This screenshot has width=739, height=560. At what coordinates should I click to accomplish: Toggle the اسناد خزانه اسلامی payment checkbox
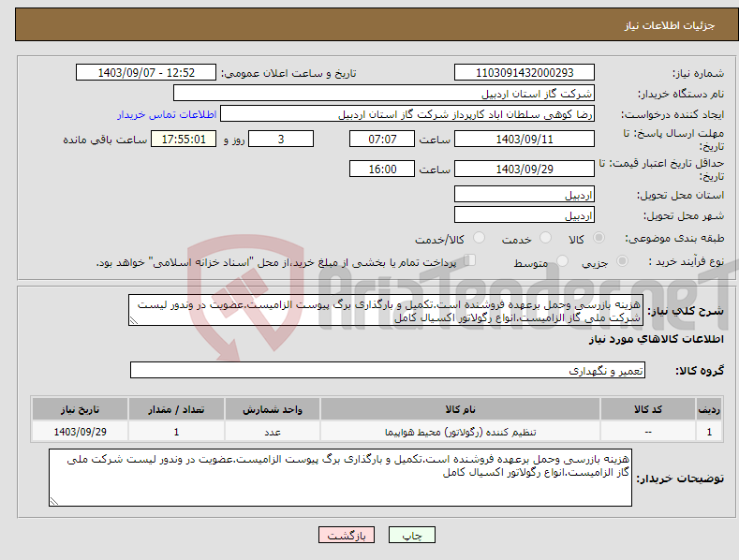tap(469, 260)
